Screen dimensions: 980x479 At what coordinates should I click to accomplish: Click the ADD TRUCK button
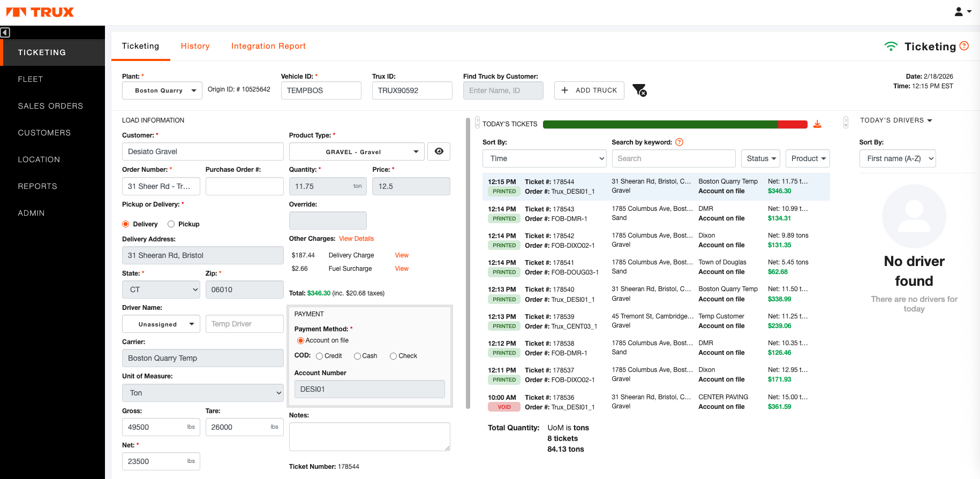click(589, 90)
